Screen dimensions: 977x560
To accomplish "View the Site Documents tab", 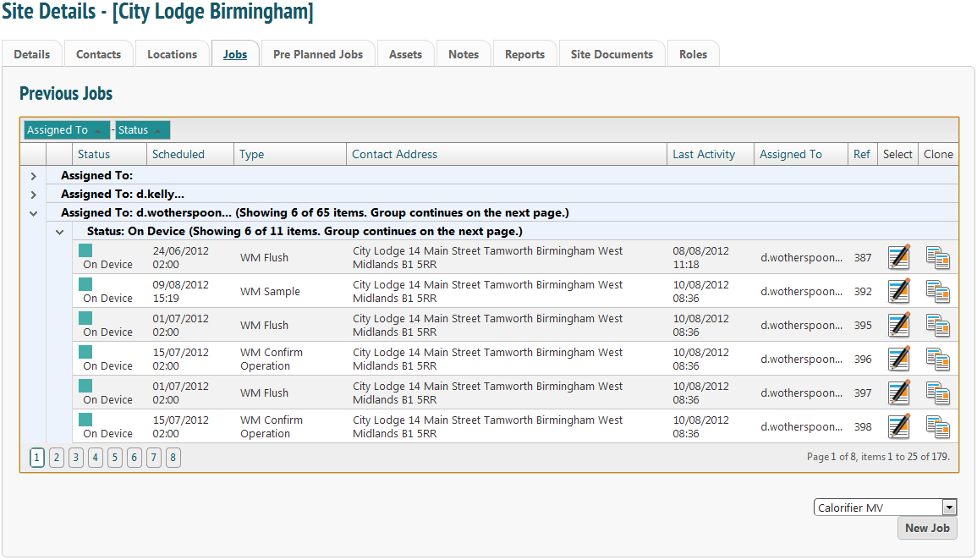I will [612, 54].
